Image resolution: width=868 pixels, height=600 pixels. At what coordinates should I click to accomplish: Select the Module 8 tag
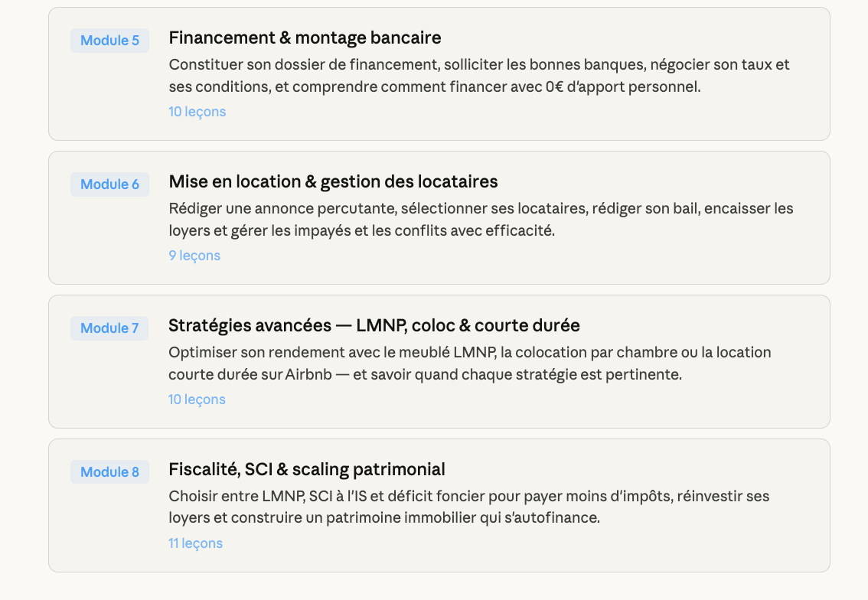coord(109,472)
